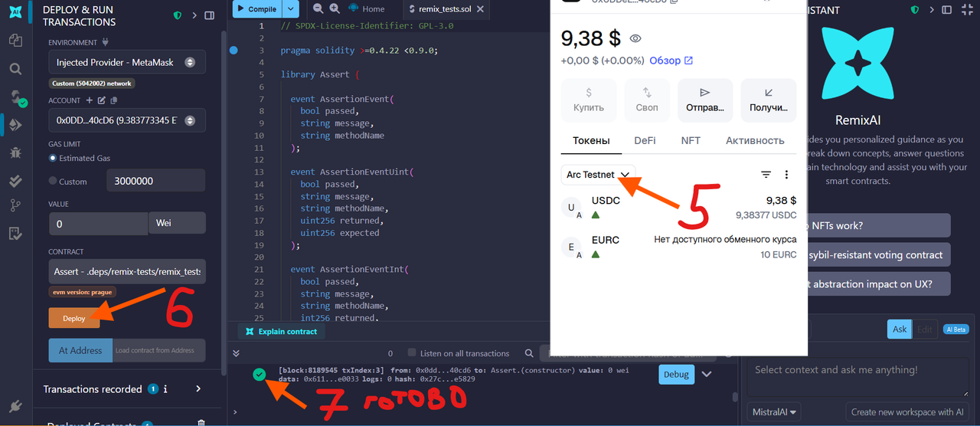The height and width of the screenshot is (426, 980).
Task: Open the MetaMask tokens three-dot menu
Action: click(x=786, y=175)
